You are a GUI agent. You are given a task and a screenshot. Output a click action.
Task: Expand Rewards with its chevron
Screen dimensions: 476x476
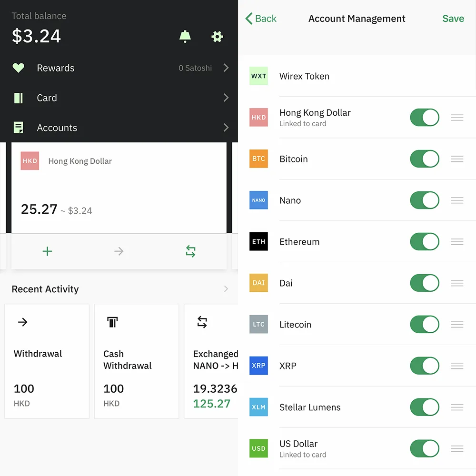226,68
